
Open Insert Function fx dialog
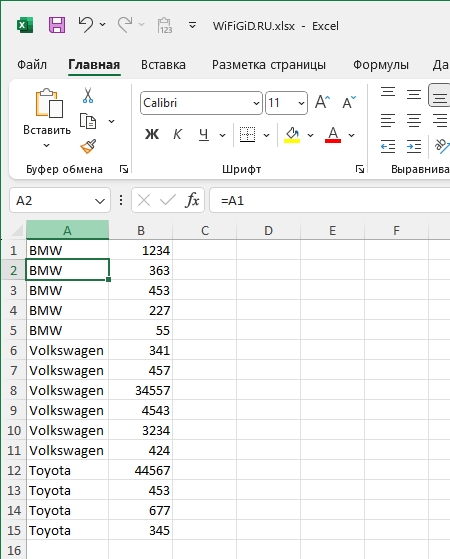point(192,200)
